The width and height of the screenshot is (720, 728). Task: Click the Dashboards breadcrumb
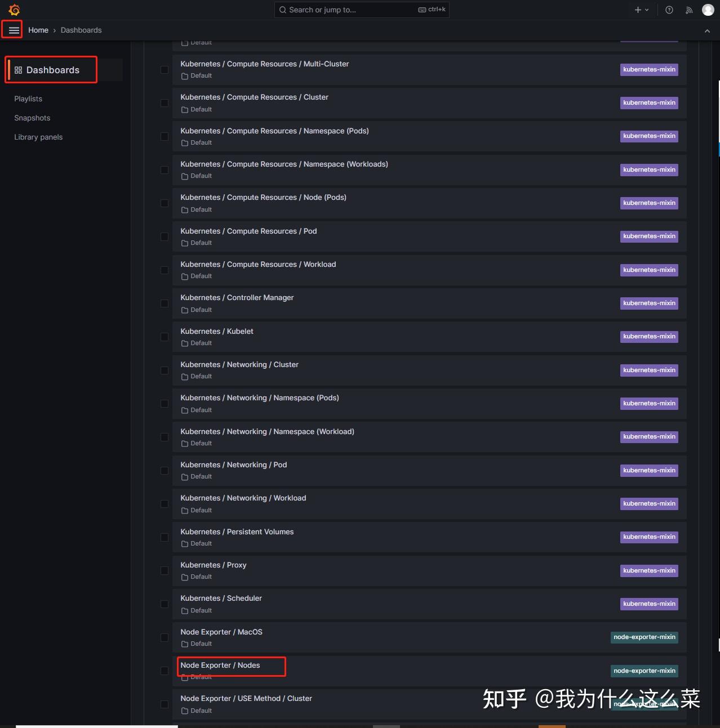pyautogui.click(x=81, y=30)
